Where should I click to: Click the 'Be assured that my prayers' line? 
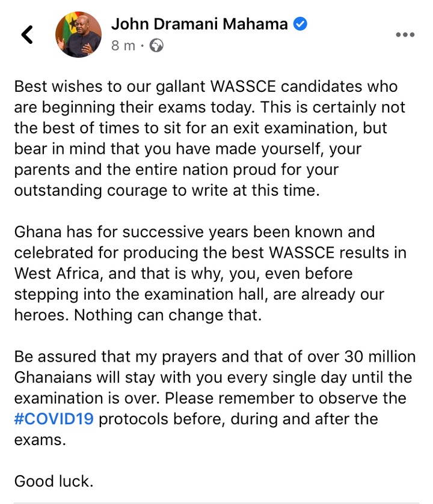point(215,357)
